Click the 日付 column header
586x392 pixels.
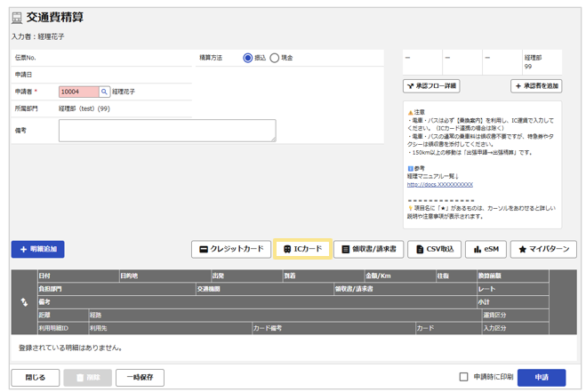(x=78, y=276)
